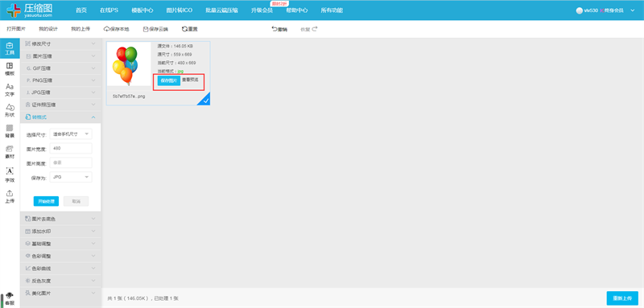Open the 文字 text tool in sidebar
Screen dimensions: 644x308
coord(10,90)
